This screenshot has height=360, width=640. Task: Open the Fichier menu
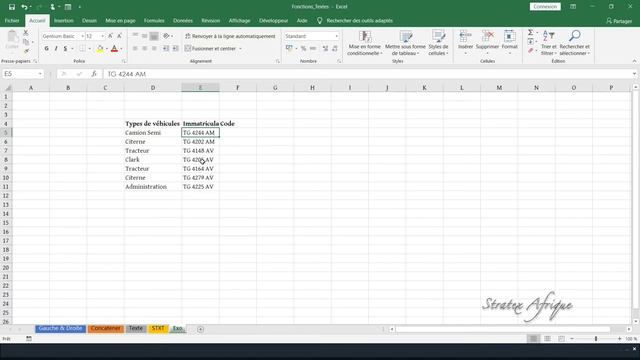point(12,20)
